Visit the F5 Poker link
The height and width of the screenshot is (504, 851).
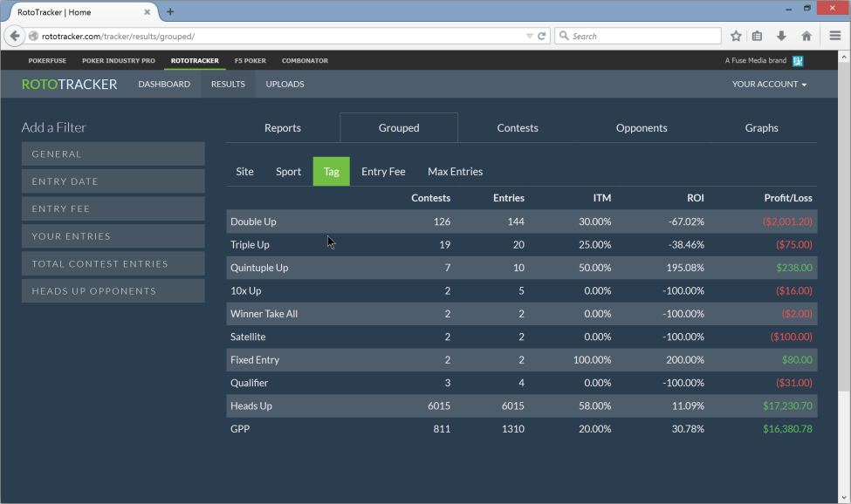250,61
